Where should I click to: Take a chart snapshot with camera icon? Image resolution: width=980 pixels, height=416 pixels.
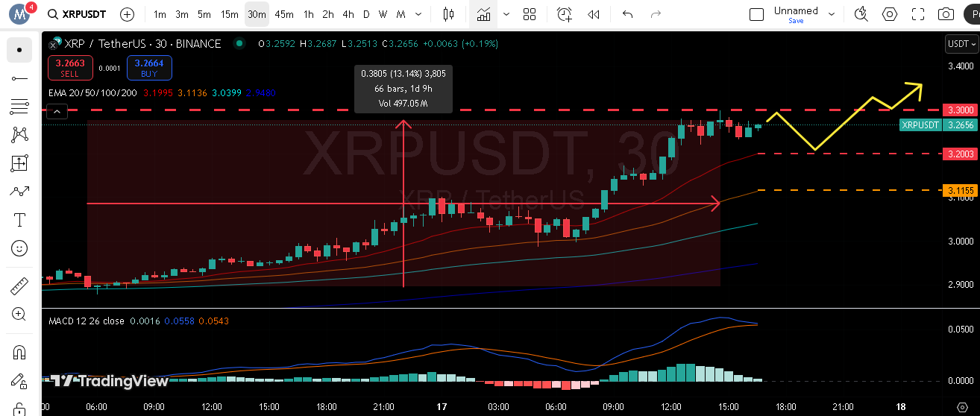[x=946, y=14]
